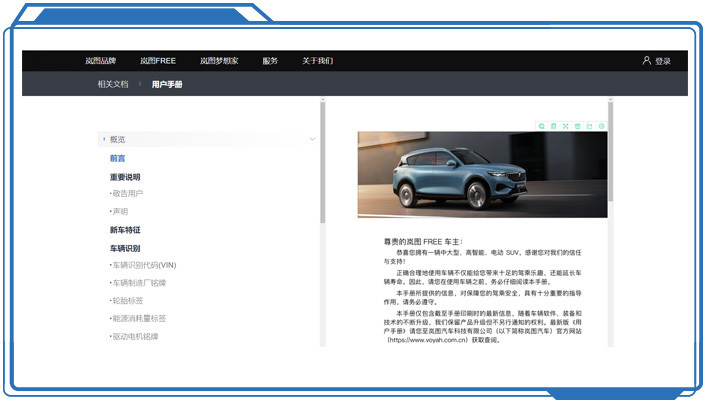Viewport: 706px width, 402px height.
Task: Click the 尊贵的岚图 FREE 车主 greeting line
Action: 423,242
